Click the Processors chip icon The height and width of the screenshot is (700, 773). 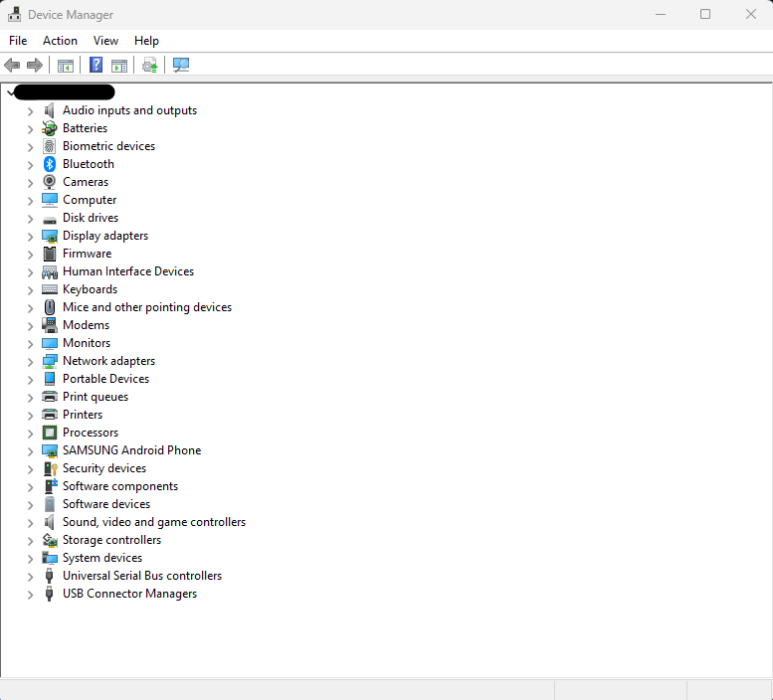(50, 433)
